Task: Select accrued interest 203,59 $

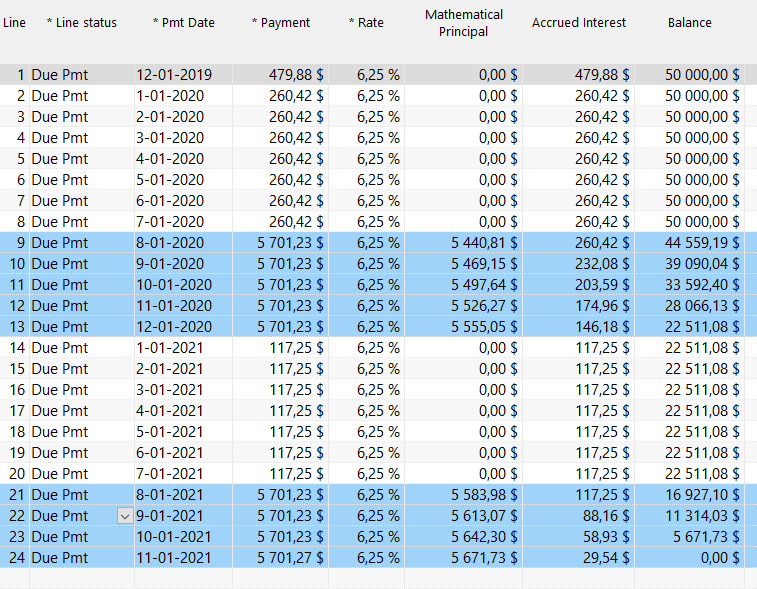Action: [x=578, y=285]
